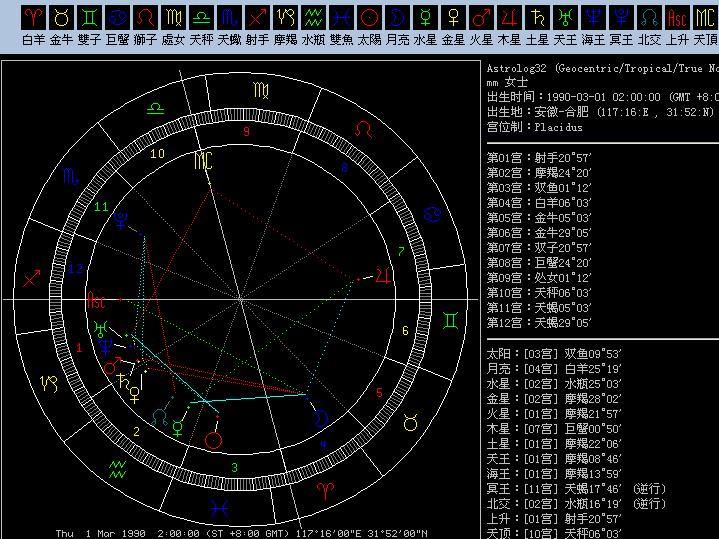Select the Virgo 處女 legend icon

pos(173,17)
